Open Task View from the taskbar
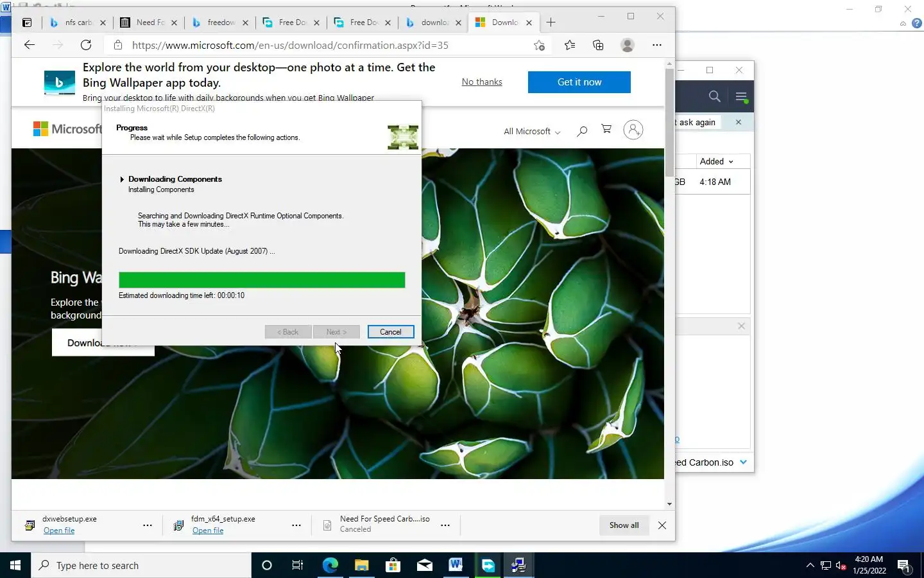This screenshot has height=578, width=924. tap(298, 565)
